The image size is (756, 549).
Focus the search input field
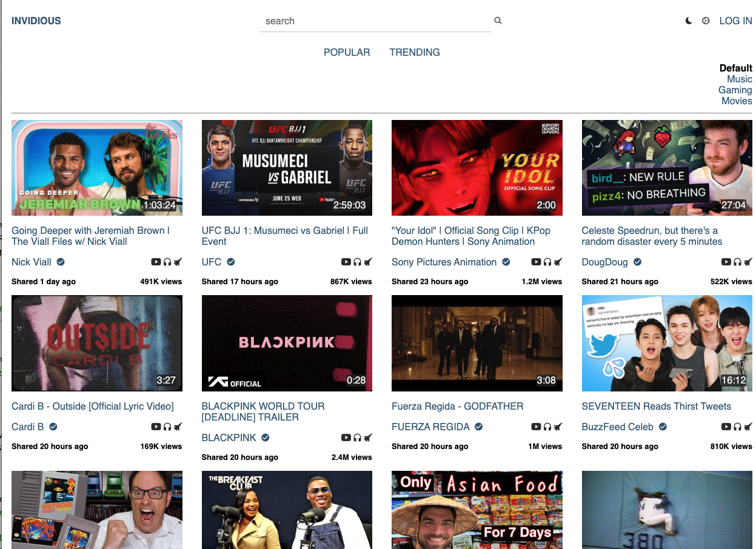coord(375,21)
